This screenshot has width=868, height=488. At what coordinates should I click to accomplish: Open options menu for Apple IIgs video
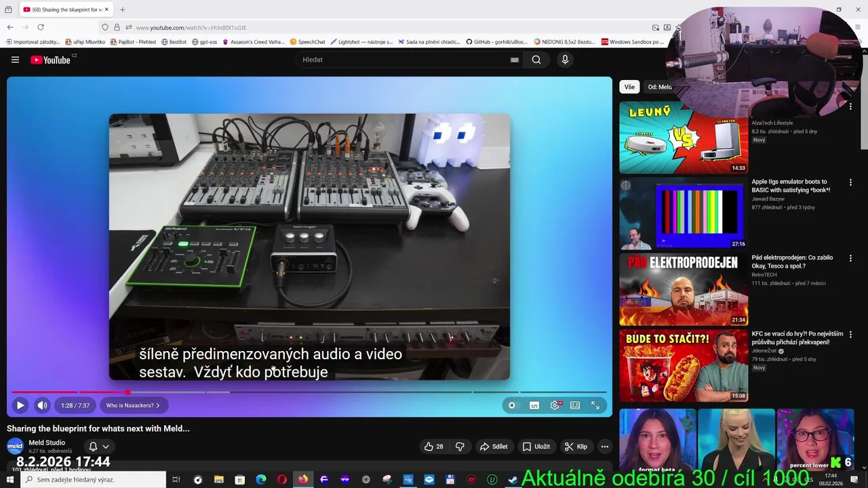pyautogui.click(x=850, y=182)
